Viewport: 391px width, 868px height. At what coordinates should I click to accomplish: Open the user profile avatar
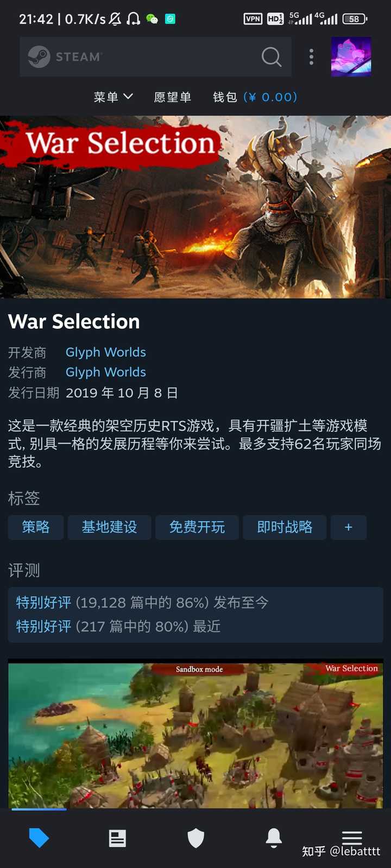click(x=351, y=57)
